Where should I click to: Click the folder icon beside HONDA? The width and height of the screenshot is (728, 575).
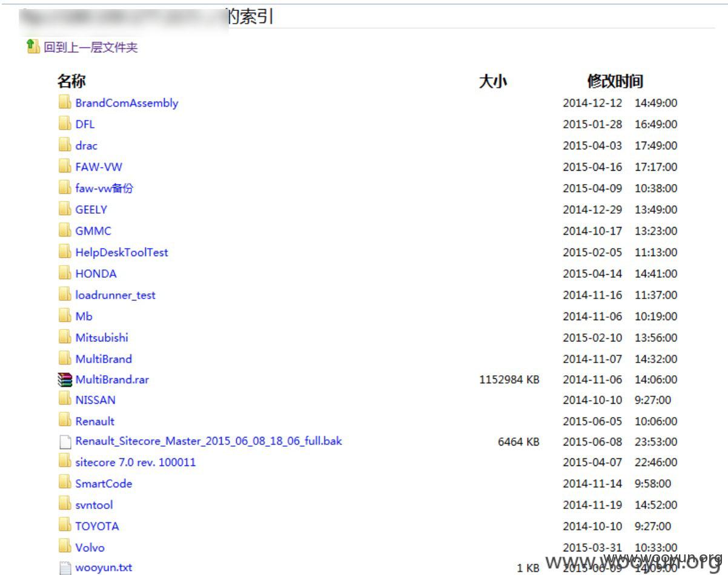[x=65, y=273]
